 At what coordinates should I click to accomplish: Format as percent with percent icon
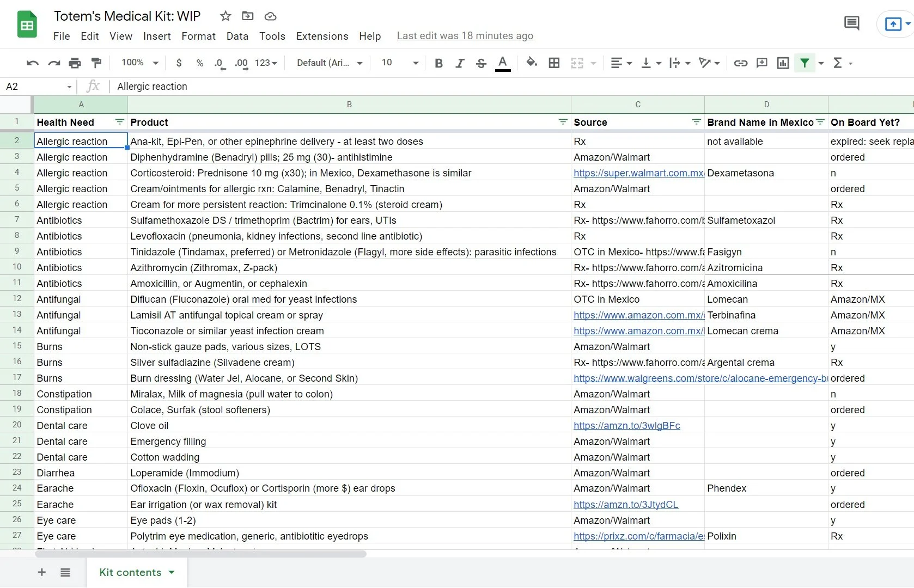[200, 63]
